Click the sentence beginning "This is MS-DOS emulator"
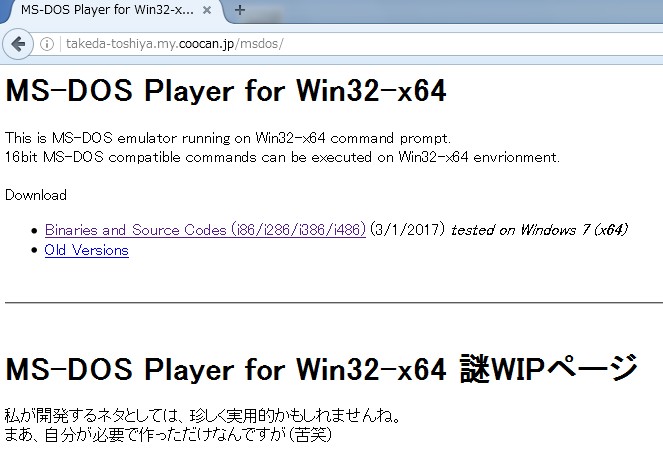This screenshot has height=455, width=663. click(228, 138)
